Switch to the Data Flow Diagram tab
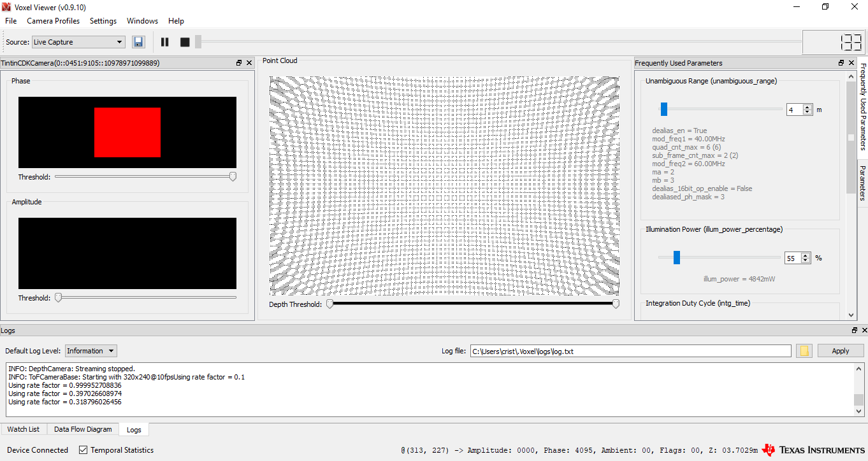868x461 pixels. coord(83,429)
